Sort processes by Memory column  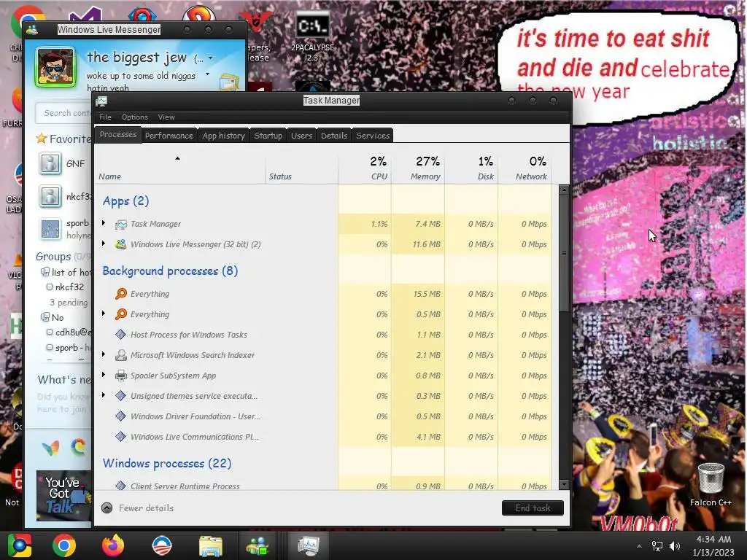[418, 168]
